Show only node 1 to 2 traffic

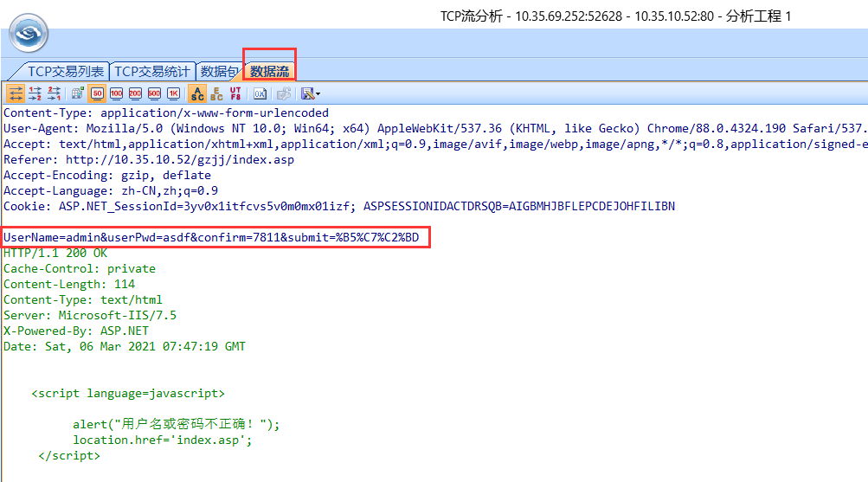[x=35, y=93]
